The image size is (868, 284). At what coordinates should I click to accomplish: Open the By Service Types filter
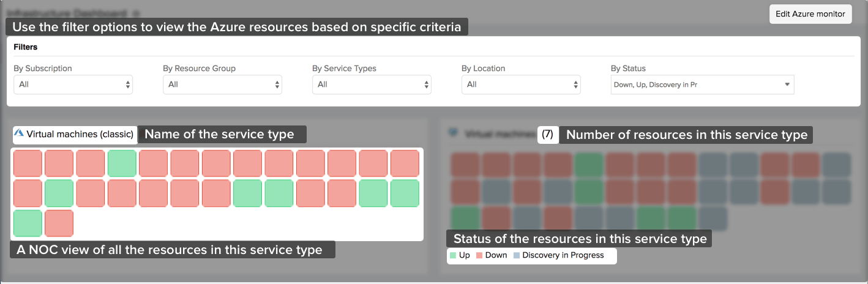pyautogui.click(x=372, y=84)
